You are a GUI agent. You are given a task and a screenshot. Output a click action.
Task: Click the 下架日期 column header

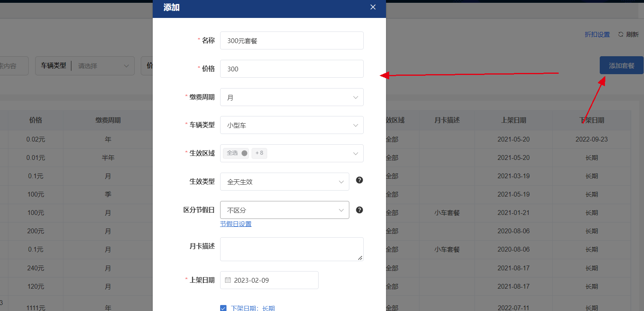tap(592, 120)
